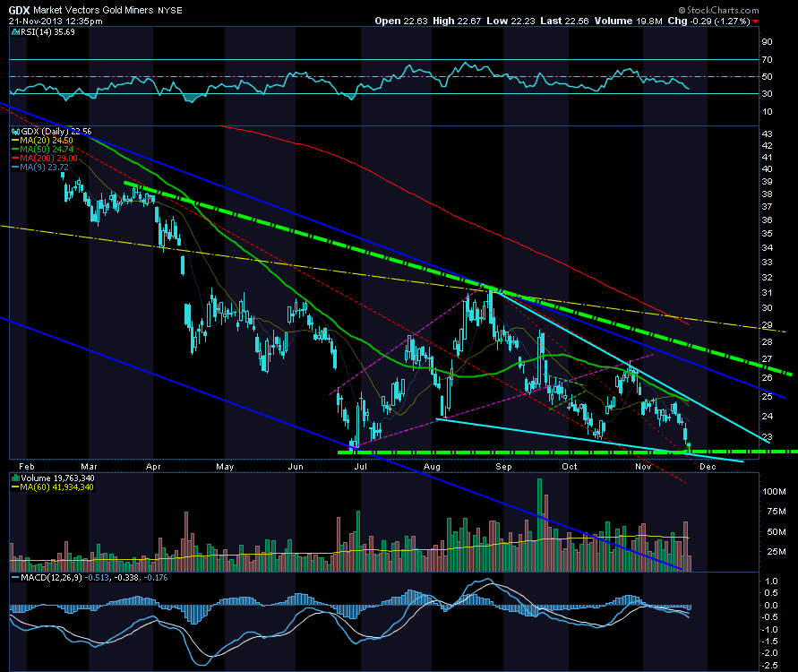Click the Dec label on time axis

(708, 467)
